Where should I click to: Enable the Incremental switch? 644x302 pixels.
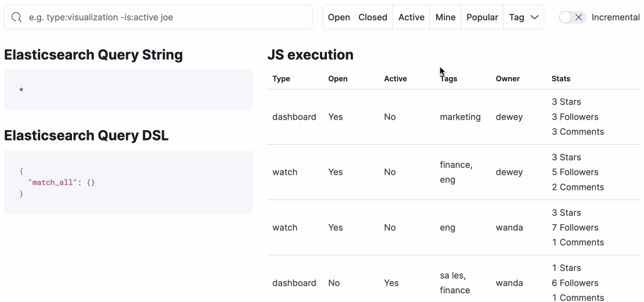(571, 17)
